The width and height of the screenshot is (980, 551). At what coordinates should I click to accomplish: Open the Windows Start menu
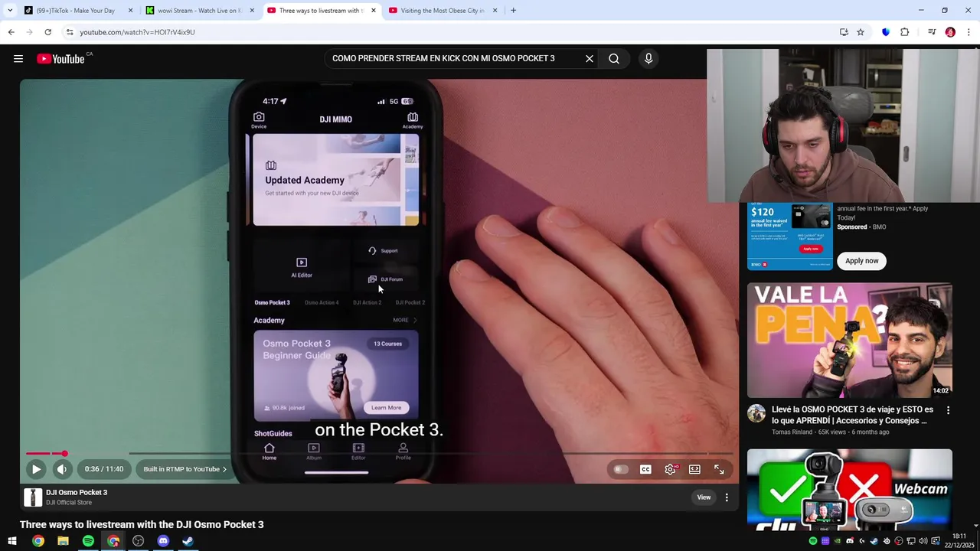tap(12, 541)
